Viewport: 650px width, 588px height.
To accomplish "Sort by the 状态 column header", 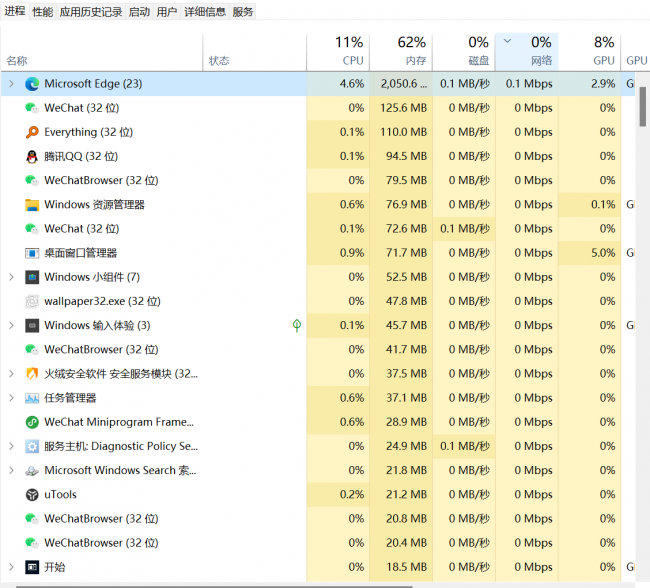I will 255,53.
